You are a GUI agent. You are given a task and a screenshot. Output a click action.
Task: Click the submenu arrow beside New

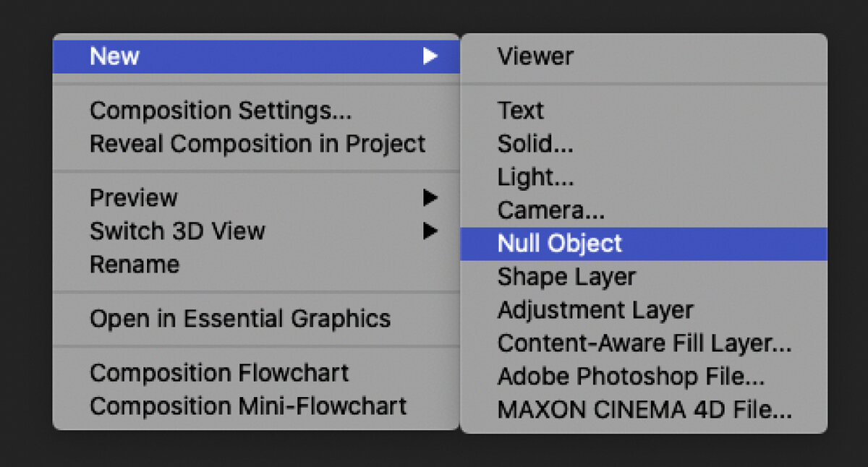(x=430, y=56)
